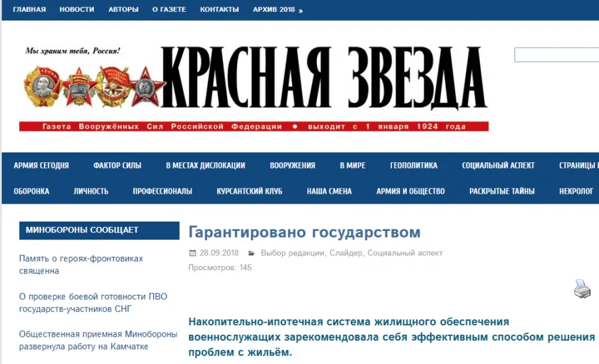The height and width of the screenshot is (364, 599).
Task: Open the В местах дислокации section
Action: click(x=206, y=166)
